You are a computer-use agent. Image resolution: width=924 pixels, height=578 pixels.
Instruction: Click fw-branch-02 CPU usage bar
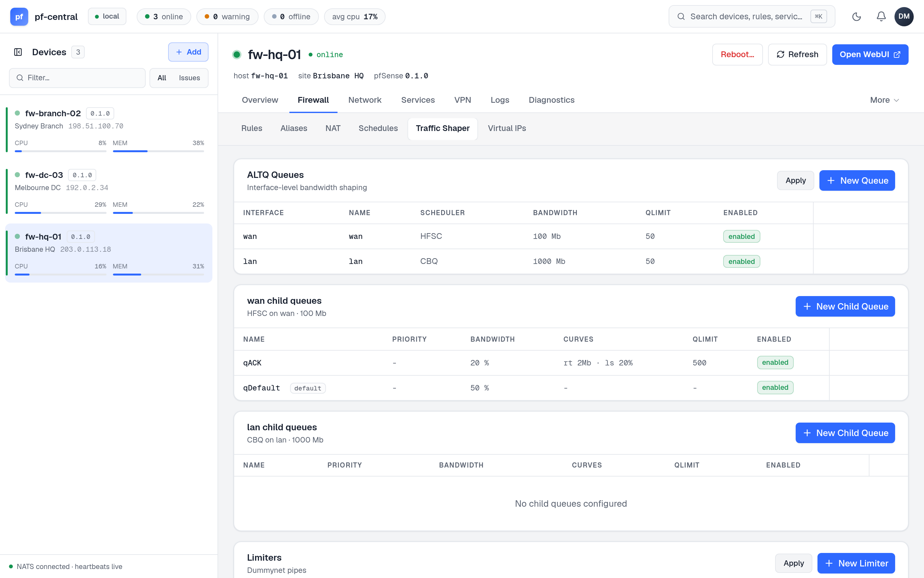click(x=60, y=151)
